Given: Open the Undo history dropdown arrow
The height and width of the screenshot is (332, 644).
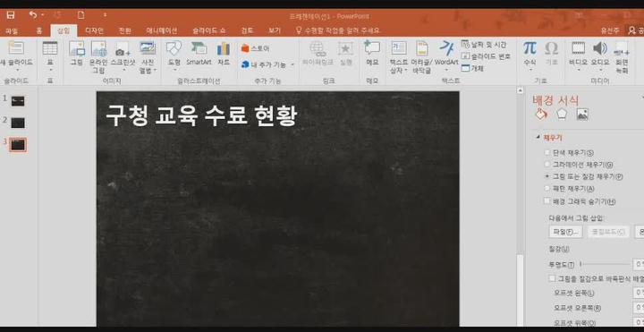Looking at the screenshot, I should pyautogui.click(x=43, y=15).
